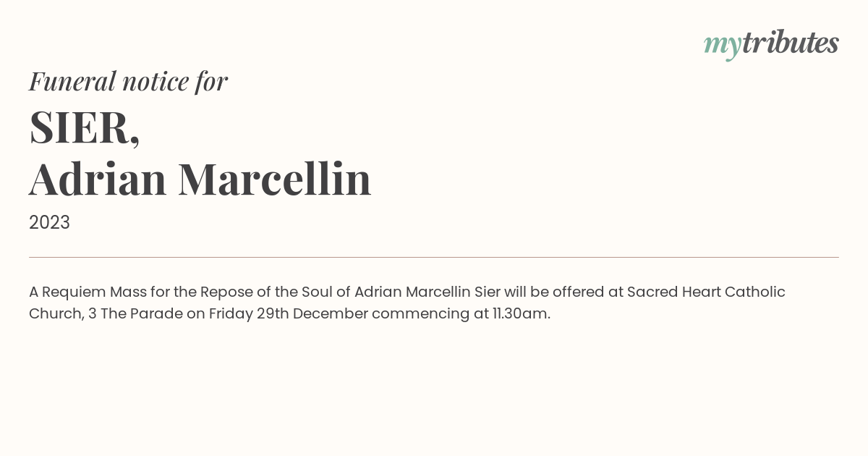
Task: Click the word 'Adrian' in large title
Action: 98,179
